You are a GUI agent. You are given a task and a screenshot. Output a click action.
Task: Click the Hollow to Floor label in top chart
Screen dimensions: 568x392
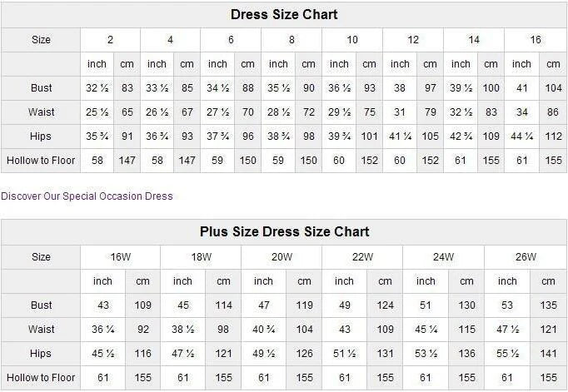point(41,160)
